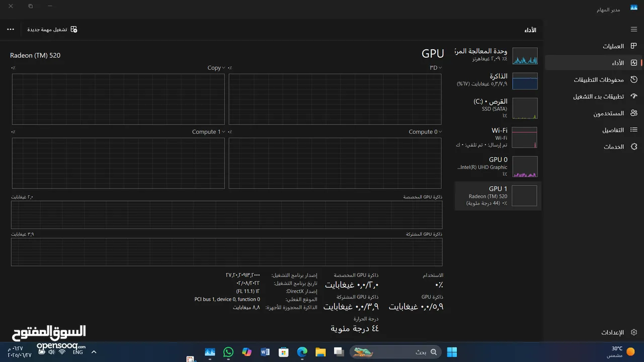Click the DirectX version 12 (FL 11.1) value
Image resolution: width=644 pixels, height=362 pixels.
(248, 291)
